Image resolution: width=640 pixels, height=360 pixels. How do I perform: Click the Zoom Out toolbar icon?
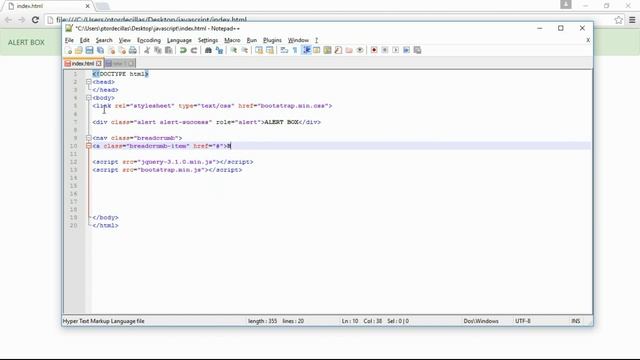click(244, 50)
